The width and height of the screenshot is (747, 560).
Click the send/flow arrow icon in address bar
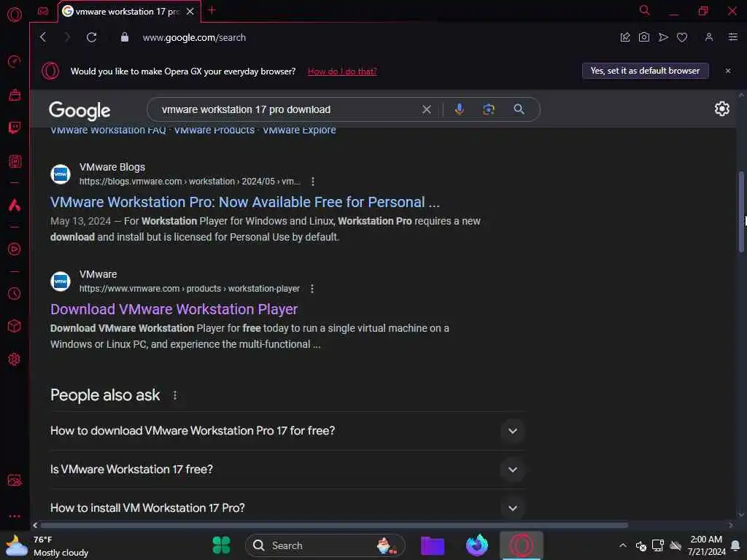[663, 37]
